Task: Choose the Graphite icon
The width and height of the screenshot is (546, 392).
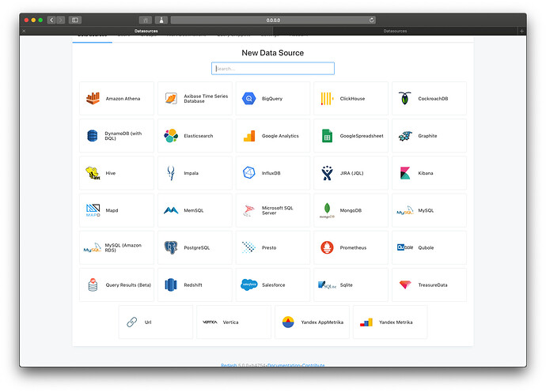Action: 405,136
